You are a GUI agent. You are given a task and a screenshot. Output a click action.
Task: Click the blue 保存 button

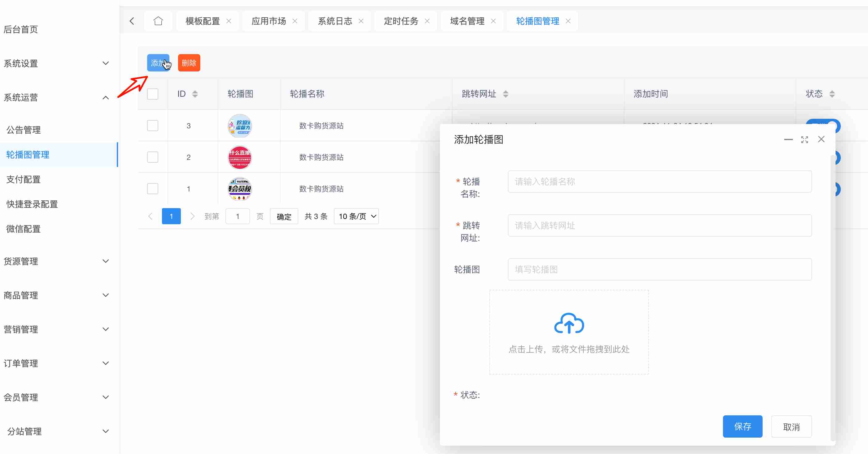tap(742, 427)
